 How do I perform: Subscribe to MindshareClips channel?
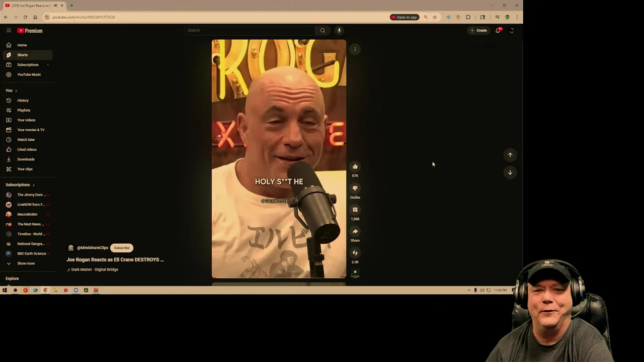coord(122,248)
